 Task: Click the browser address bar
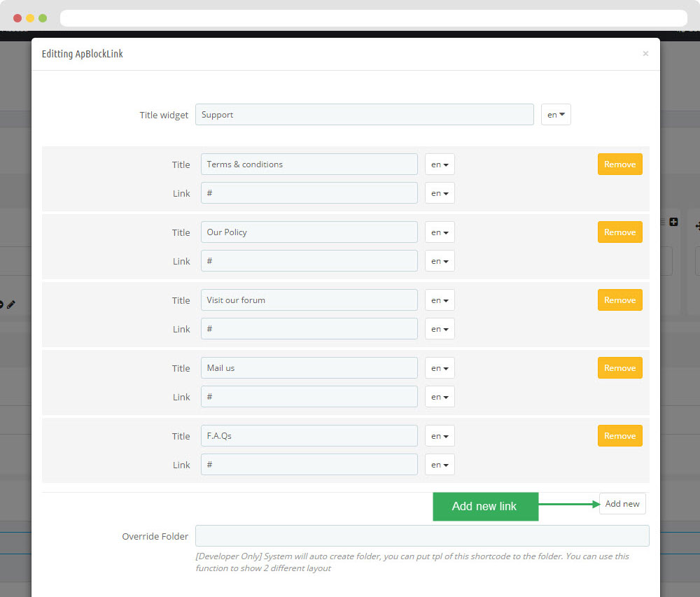373,18
